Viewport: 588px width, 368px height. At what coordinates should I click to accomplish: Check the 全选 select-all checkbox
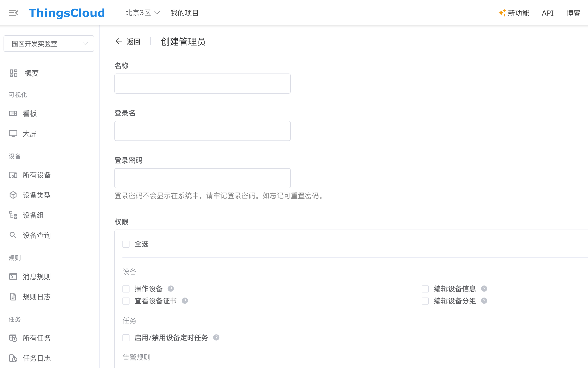pos(126,244)
